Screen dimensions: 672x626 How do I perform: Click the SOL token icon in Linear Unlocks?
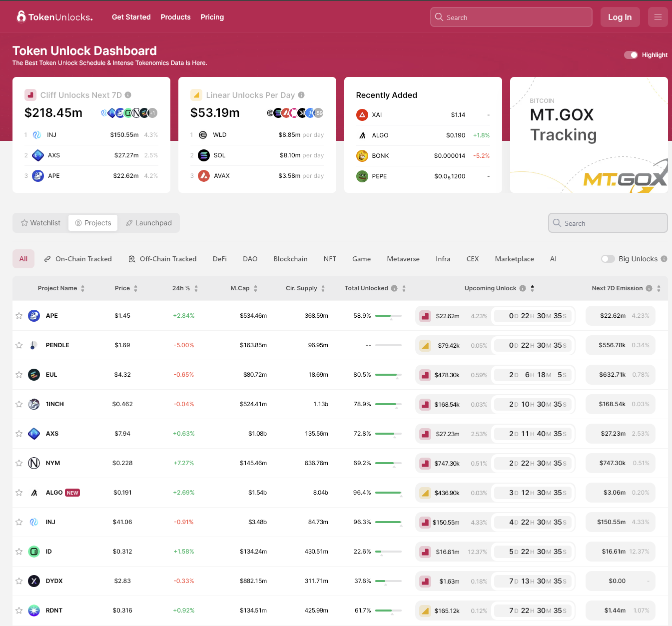tap(204, 155)
